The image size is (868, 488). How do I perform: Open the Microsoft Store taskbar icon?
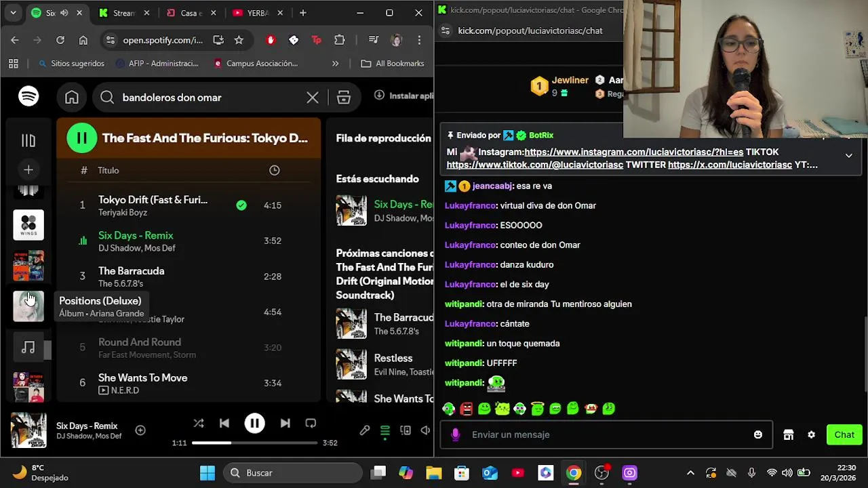pos(462,473)
